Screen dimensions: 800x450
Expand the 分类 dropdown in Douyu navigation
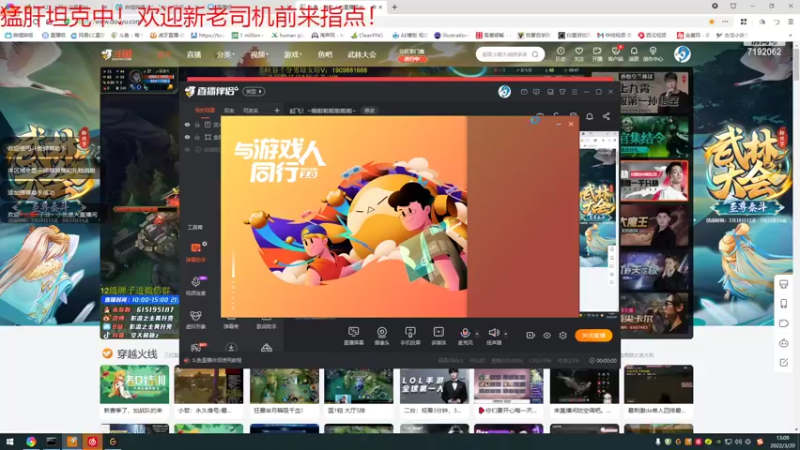pyautogui.click(x=224, y=55)
